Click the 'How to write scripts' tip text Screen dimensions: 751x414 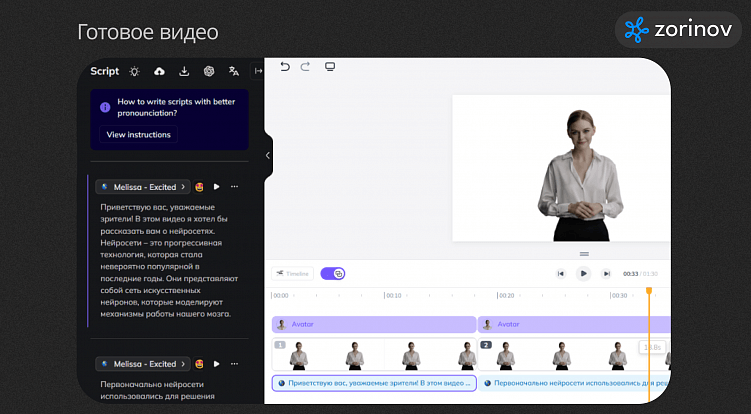coord(176,107)
